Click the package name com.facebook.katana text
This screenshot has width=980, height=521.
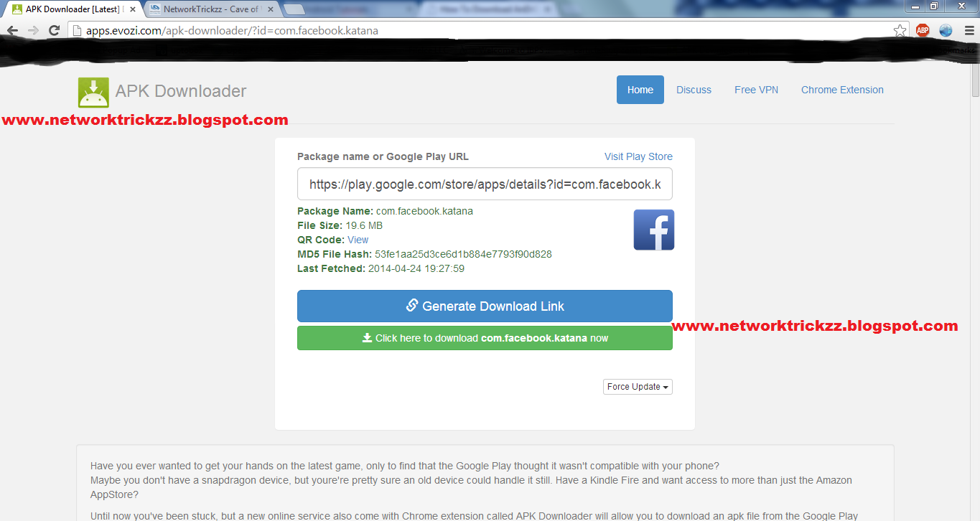[x=424, y=211]
